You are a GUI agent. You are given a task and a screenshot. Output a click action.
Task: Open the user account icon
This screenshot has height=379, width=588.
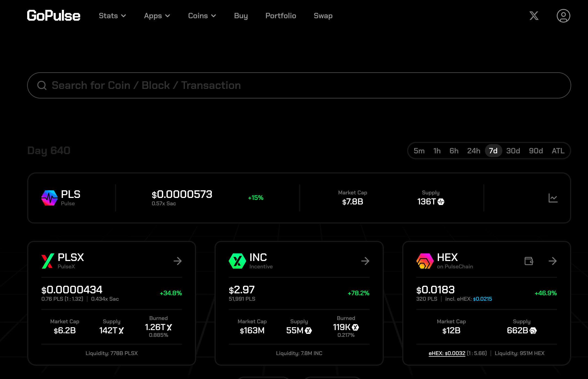tap(563, 16)
